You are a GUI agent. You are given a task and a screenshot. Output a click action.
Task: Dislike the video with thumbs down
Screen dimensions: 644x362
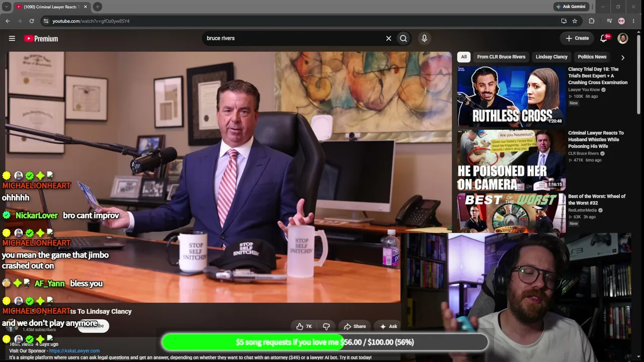(x=326, y=326)
